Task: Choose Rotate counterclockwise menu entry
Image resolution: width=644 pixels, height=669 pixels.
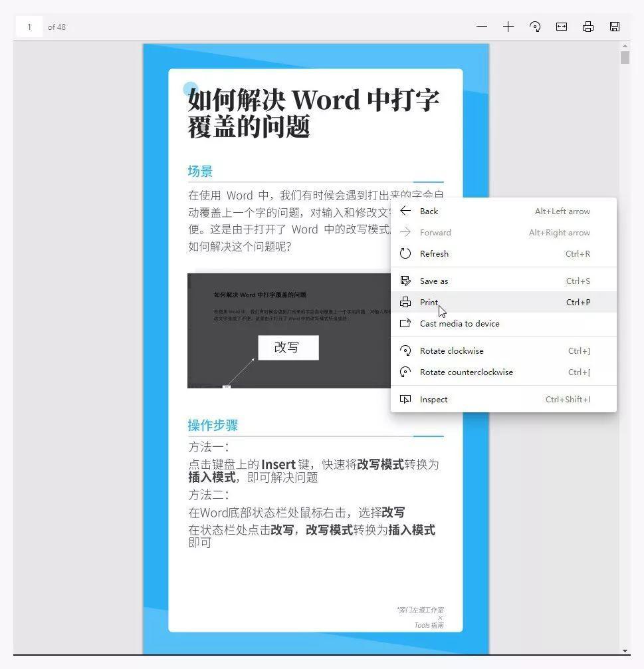Action: coord(504,372)
